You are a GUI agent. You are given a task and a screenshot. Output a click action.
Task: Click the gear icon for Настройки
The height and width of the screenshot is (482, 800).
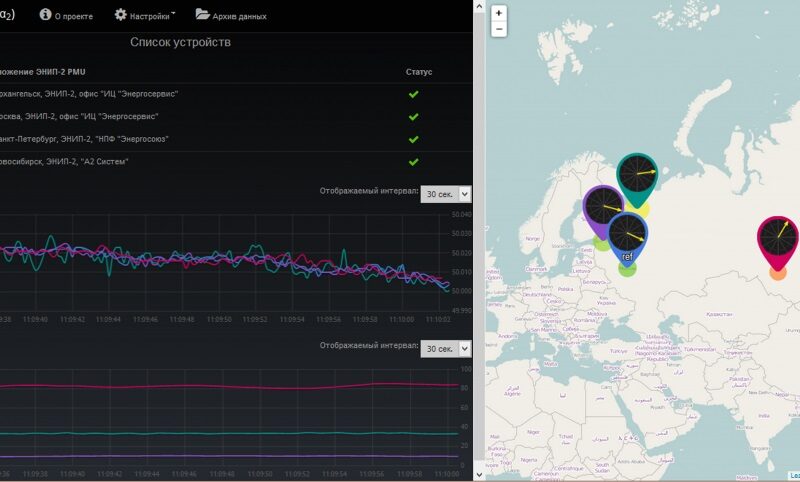coord(121,15)
